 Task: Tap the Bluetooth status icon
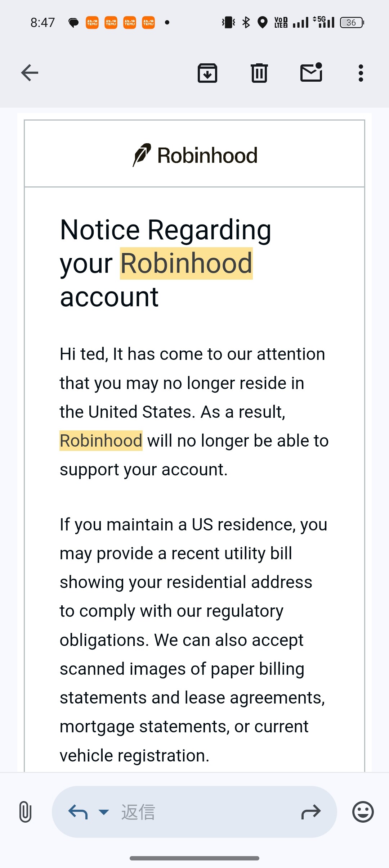pos(246,23)
